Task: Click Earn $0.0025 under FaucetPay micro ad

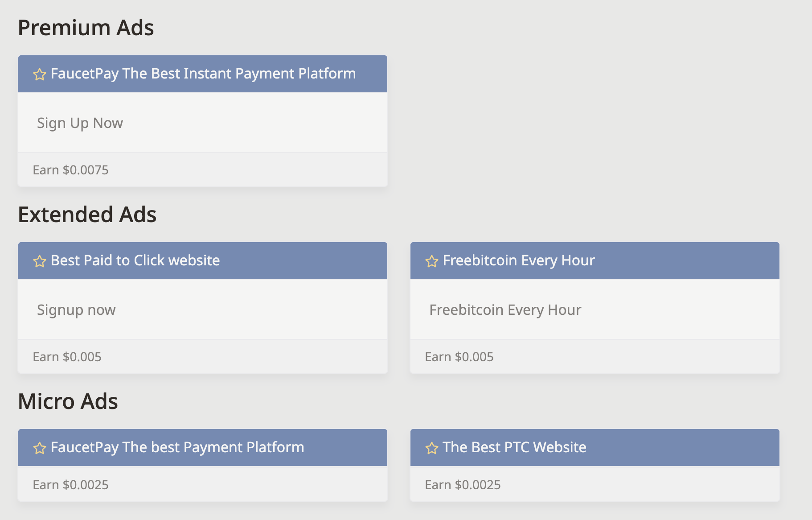Action: (x=70, y=485)
